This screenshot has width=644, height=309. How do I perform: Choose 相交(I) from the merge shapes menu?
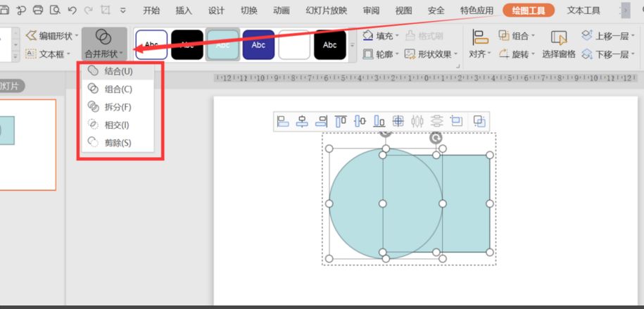[x=118, y=125]
